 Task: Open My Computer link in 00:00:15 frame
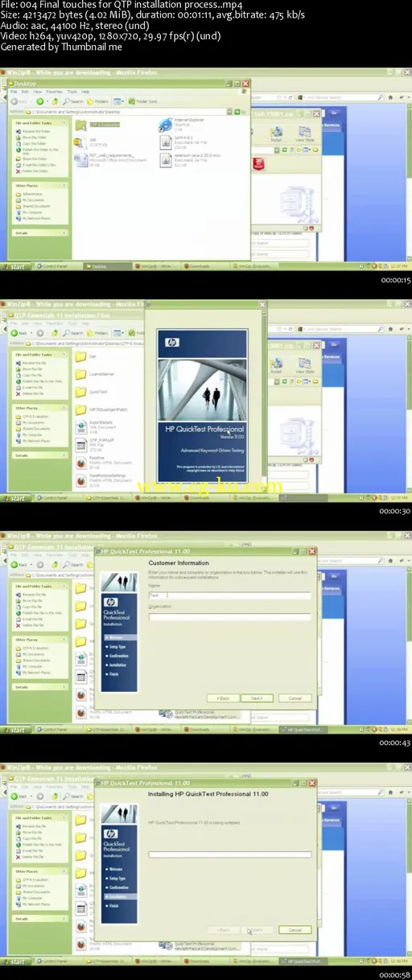[31, 212]
